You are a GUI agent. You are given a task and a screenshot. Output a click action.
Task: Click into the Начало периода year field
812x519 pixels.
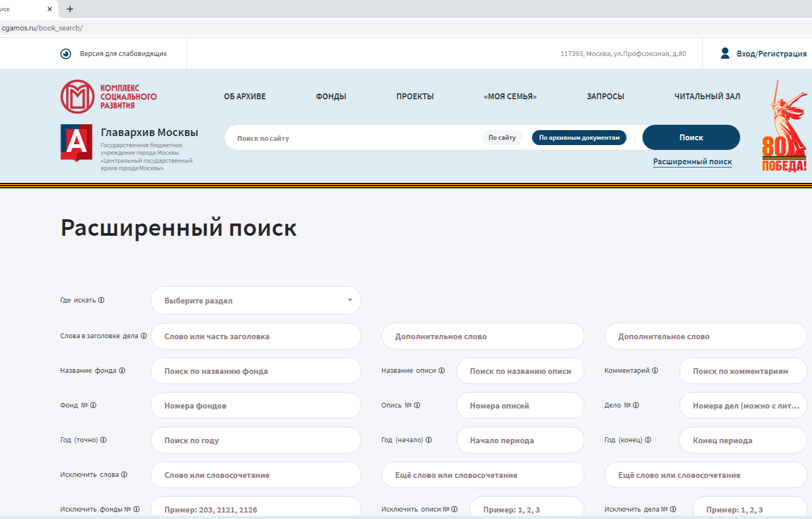click(x=520, y=440)
